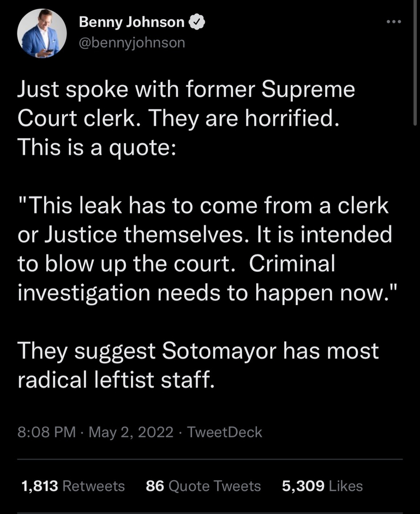View the 86 Quote Tweets
The image size is (420, 514).
(203, 486)
